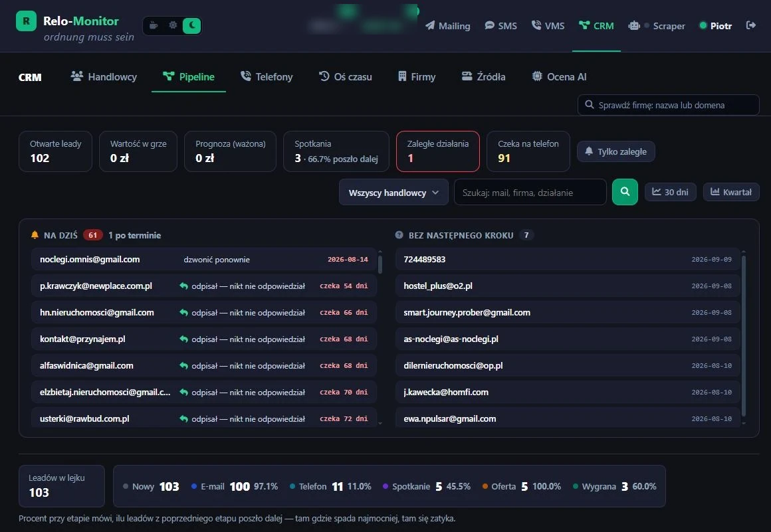Viewport: 771px width, 532px height.
Task: Select the sun light theme option
Action: (173, 25)
